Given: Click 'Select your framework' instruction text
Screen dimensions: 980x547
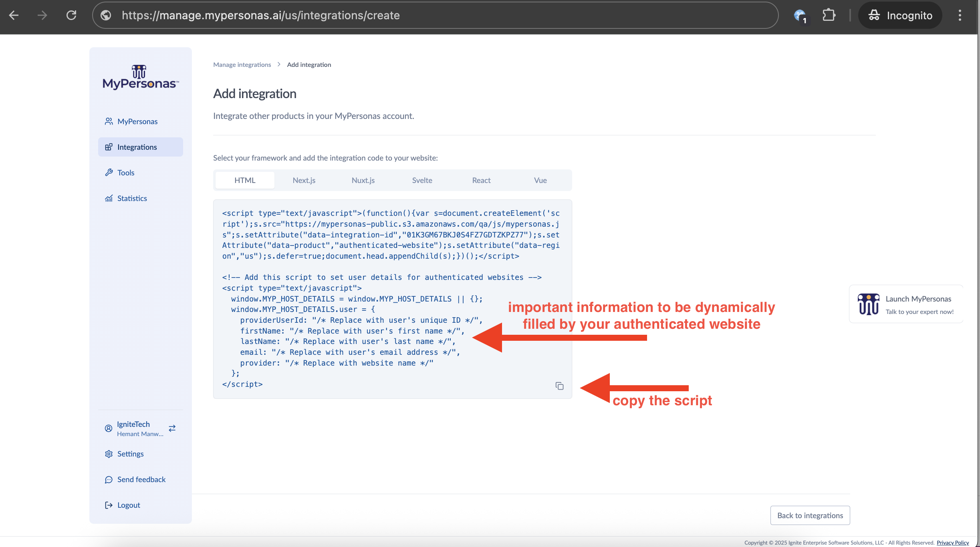Looking at the screenshot, I should (325, 158).
